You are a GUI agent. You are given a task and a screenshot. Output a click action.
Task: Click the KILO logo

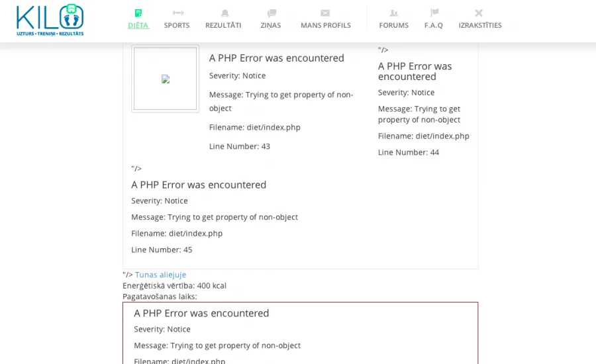(x=50, y=20)
